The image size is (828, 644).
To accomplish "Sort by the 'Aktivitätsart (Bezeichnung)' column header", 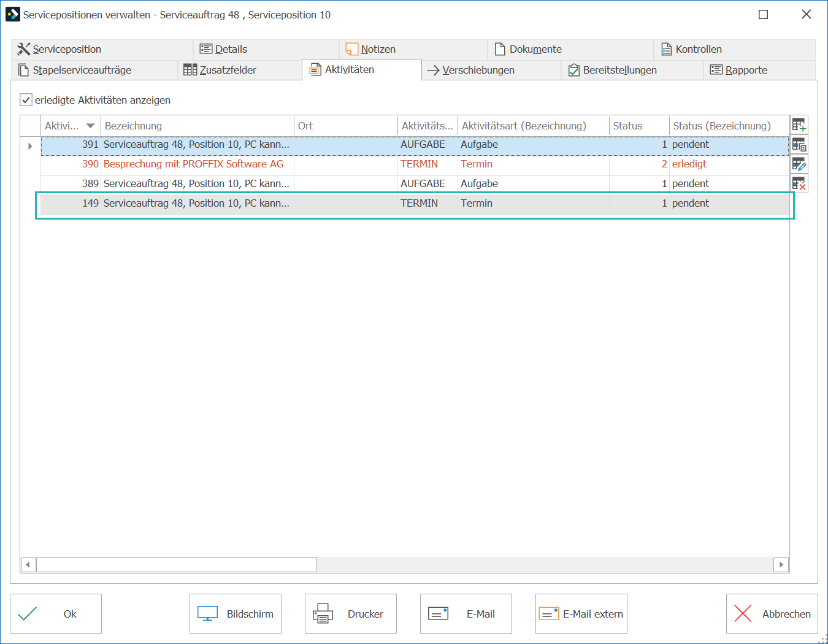I will (x=534, y=126).
